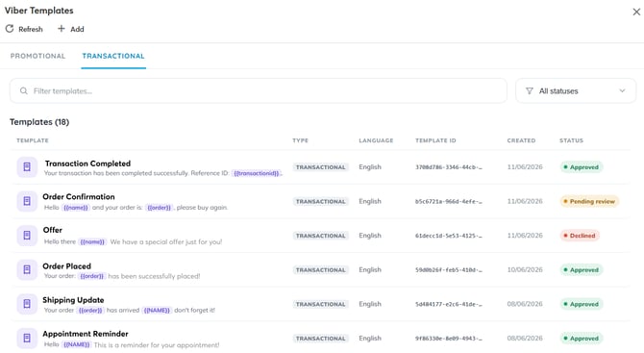This screenshot has width=644, height=353.
Task: Click the search magnifier icon
Action: (x=24, y=90)
